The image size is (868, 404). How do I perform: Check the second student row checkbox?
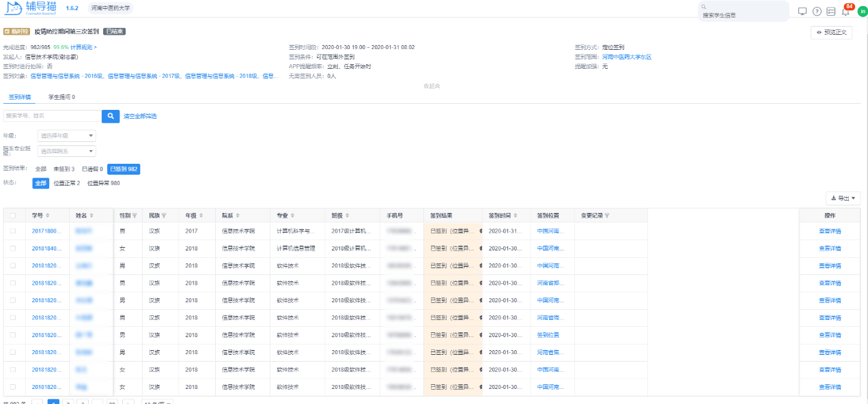(13, 248)
